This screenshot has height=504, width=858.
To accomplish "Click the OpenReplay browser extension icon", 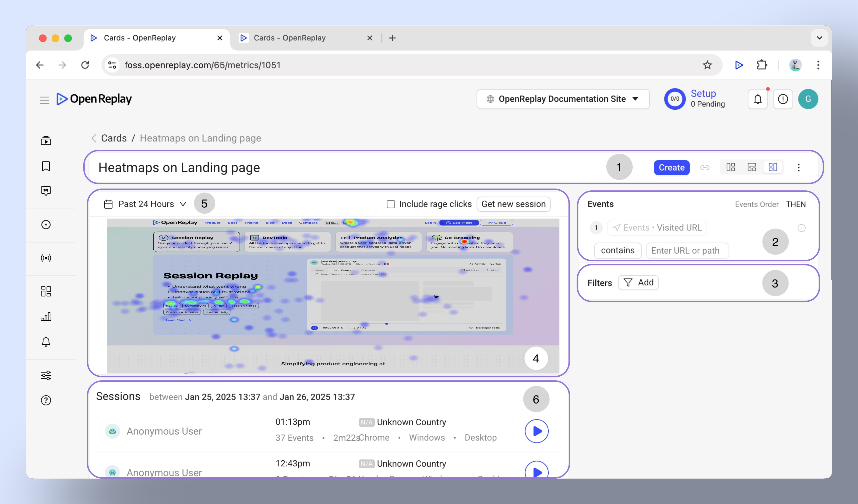I will click(x=739, y=65).
